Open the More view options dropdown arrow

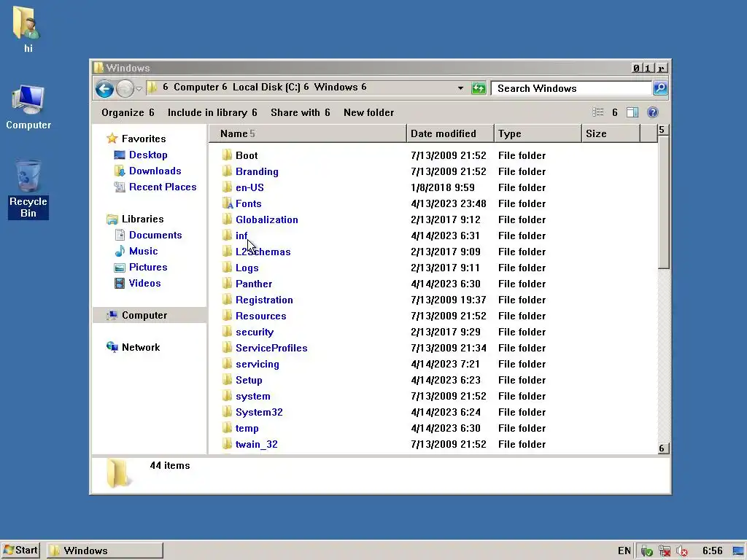(x=614, y=112)
